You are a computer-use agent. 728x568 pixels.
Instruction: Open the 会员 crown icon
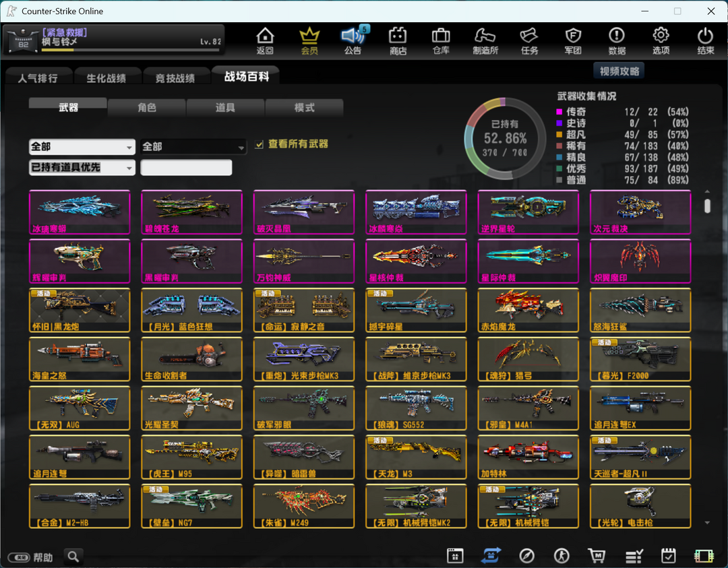point(309,41)
